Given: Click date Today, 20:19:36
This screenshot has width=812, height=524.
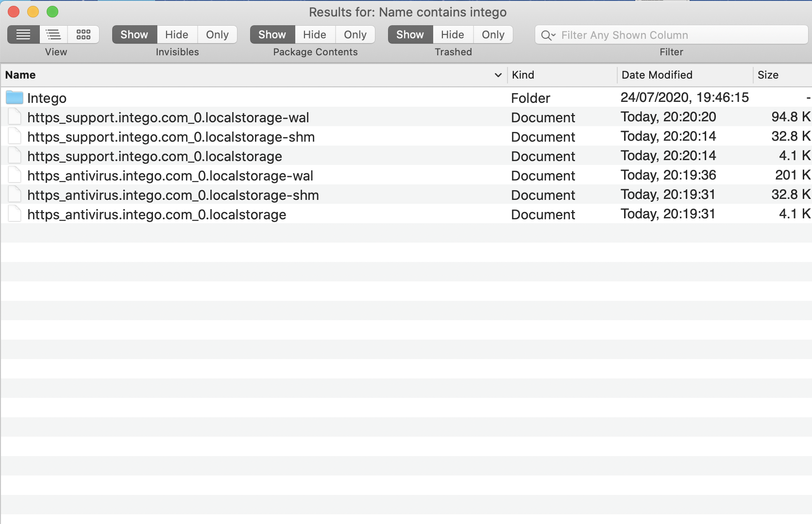Looking at the screenshot, I should tap(668, 175).
